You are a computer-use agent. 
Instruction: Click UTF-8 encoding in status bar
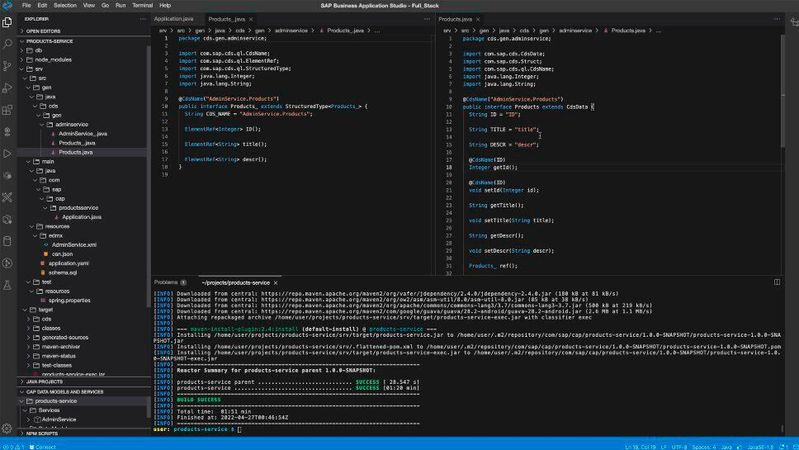click(679, 447)
